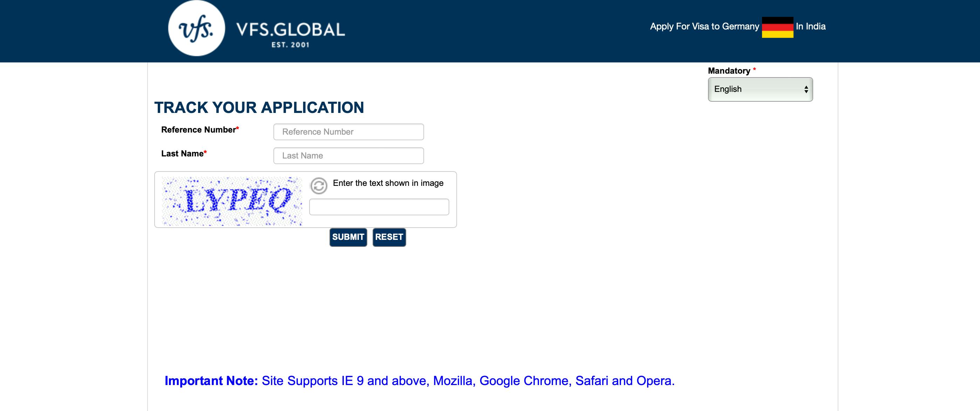
Task: Click 'Enter the text shown in image' label
Action: click(388, 183)
